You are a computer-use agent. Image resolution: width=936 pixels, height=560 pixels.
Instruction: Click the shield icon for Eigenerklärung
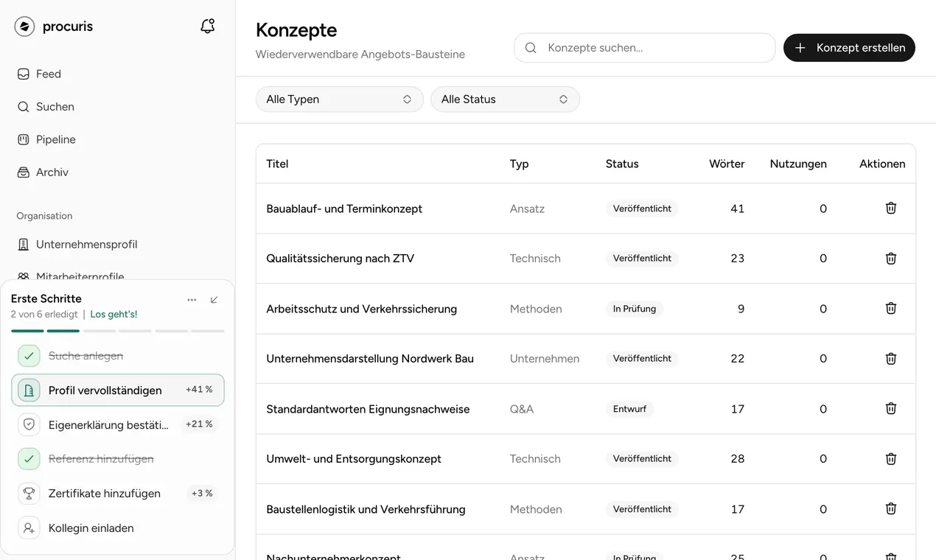29,424
